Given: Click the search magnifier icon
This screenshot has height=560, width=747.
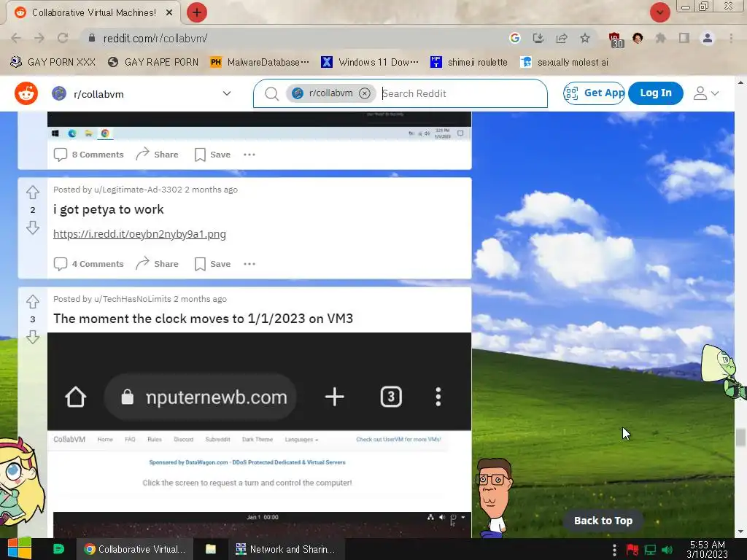Looking at the screenshot, I should (x=271, y=94).
